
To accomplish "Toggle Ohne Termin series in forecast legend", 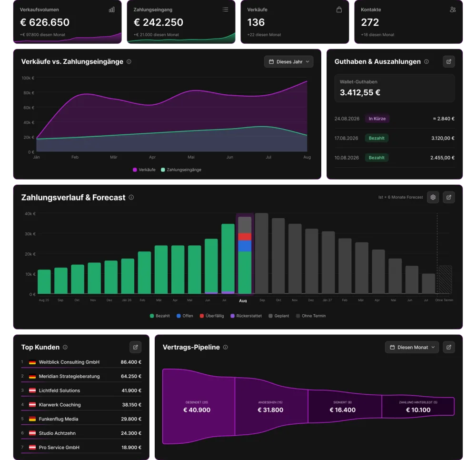I will coord(310,316).
